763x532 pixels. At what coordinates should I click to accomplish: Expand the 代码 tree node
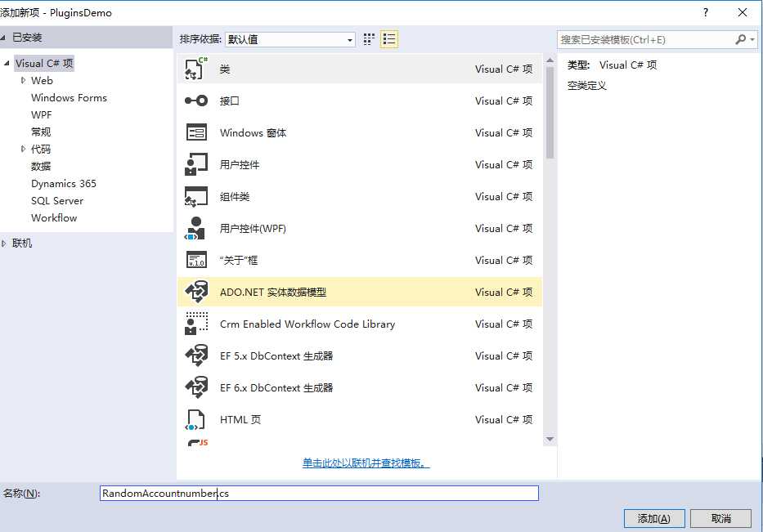(x=23, y=150)
